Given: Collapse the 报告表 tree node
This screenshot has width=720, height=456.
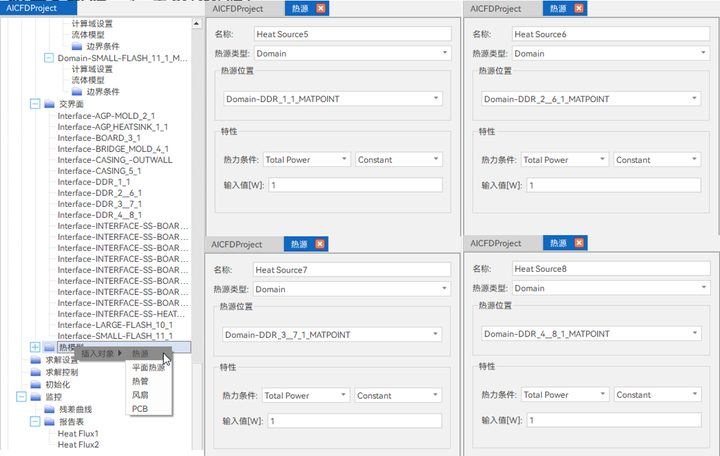Looking at the screenshot, I should tap(35, 422).
